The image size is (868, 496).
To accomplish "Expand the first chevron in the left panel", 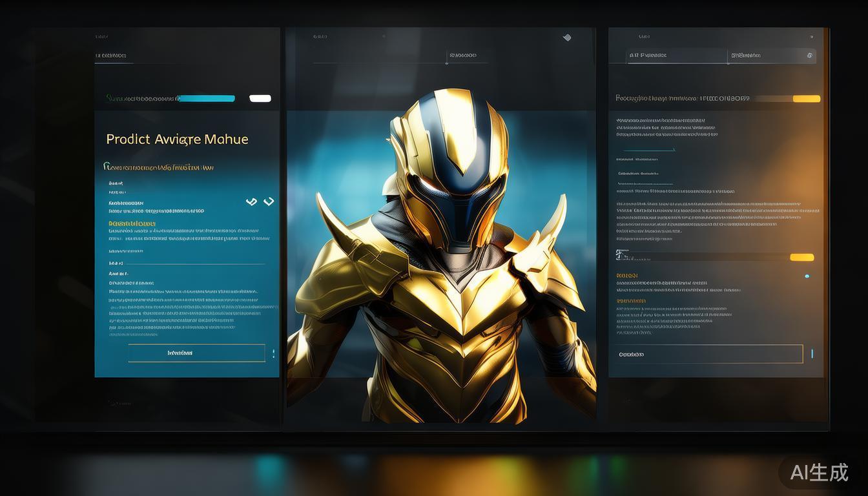I will pos(251,201).
